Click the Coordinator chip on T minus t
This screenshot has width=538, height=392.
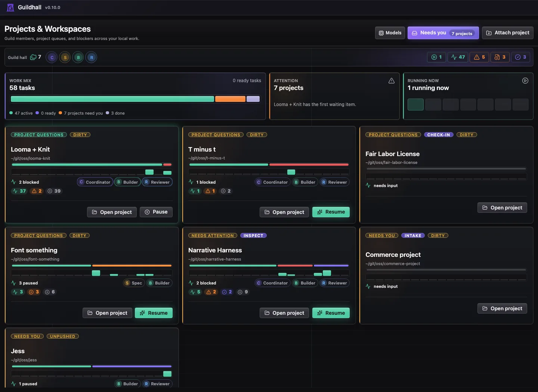(x=272, y=182)
